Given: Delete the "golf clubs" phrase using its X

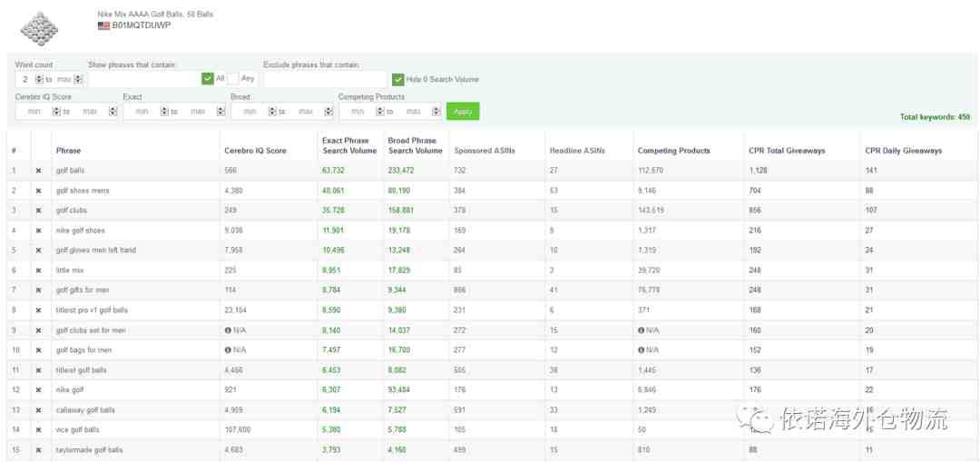Looking at the screenshot, I should point(38,211).
